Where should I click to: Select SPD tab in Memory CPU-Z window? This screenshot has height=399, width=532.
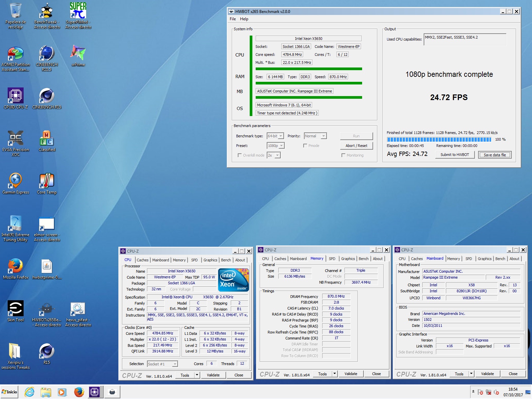pos(332,259)
